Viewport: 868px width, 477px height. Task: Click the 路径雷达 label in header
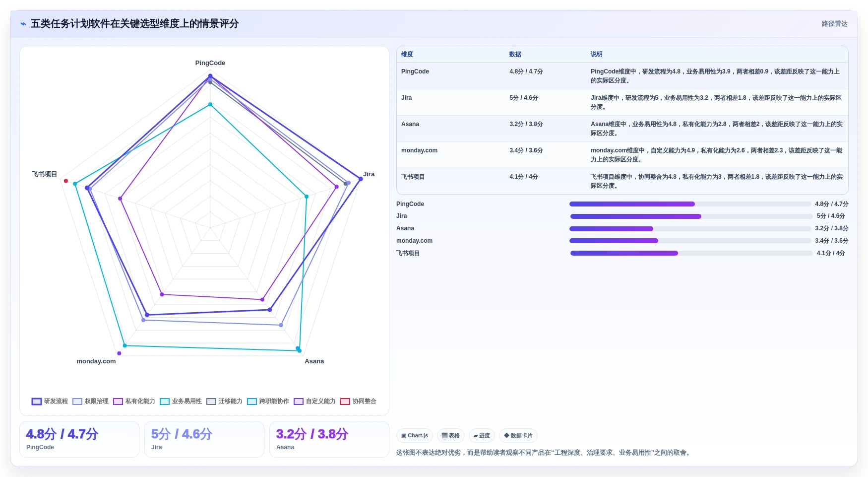point(834,24)
